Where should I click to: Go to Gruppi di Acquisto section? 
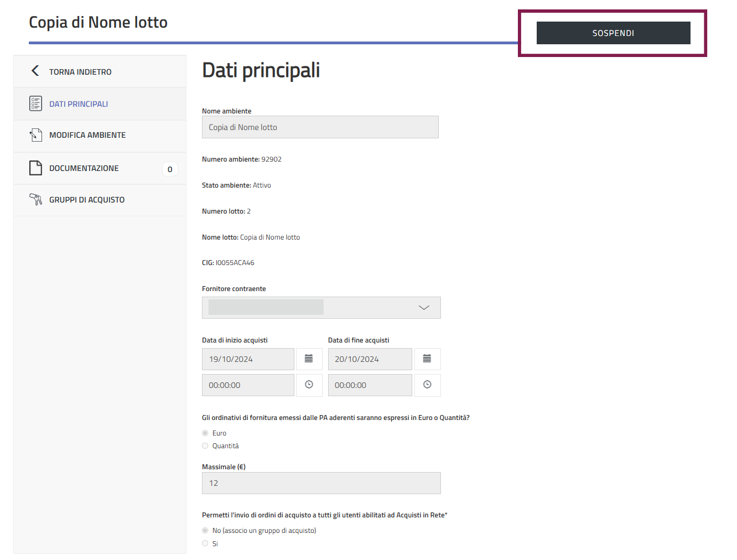point(87,200)
